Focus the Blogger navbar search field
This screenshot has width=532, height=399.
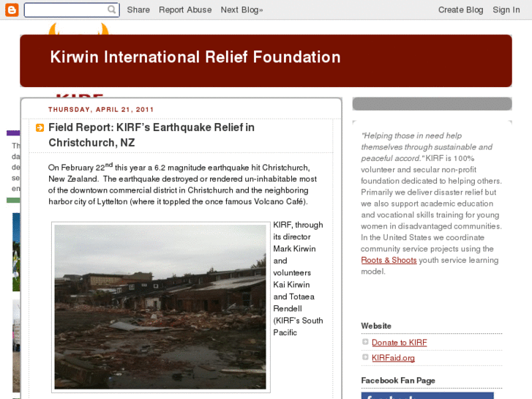(72, 10)
